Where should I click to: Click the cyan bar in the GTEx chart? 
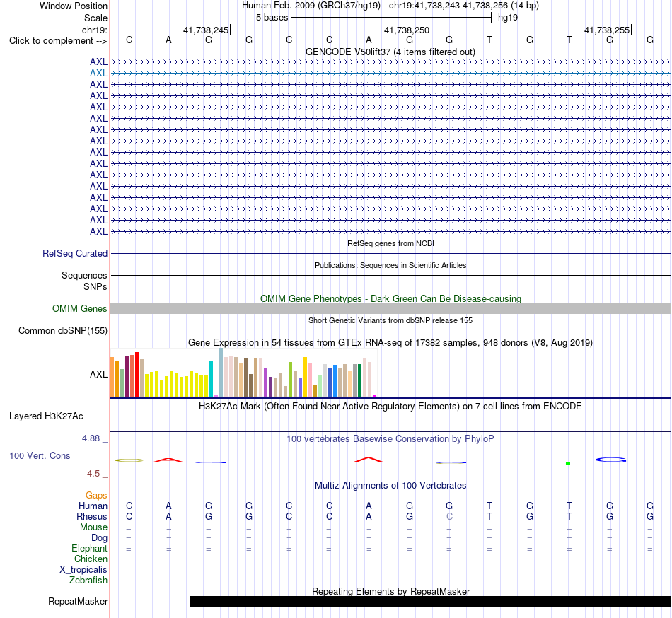[211, 379]
